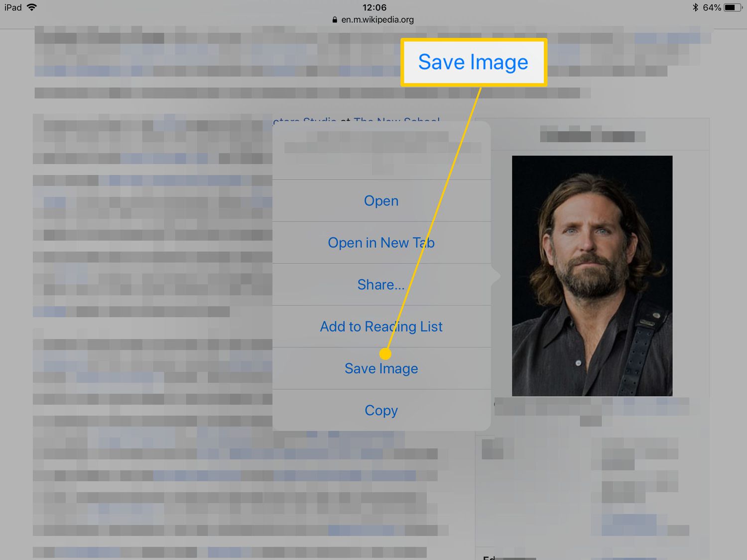Choose the Share... option
This screenshot has width=747, height=560.
tap(381, 284)
